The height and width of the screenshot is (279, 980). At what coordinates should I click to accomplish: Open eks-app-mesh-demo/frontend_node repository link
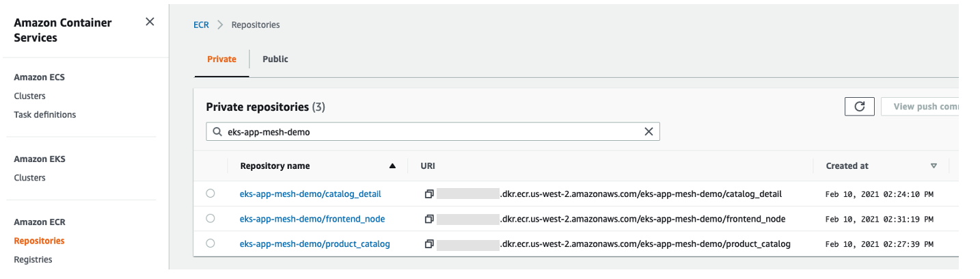pyautogui.click(x=312, y=219)
